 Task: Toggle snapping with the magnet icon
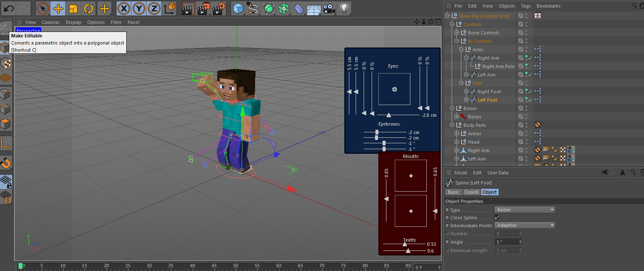[6, 163]
